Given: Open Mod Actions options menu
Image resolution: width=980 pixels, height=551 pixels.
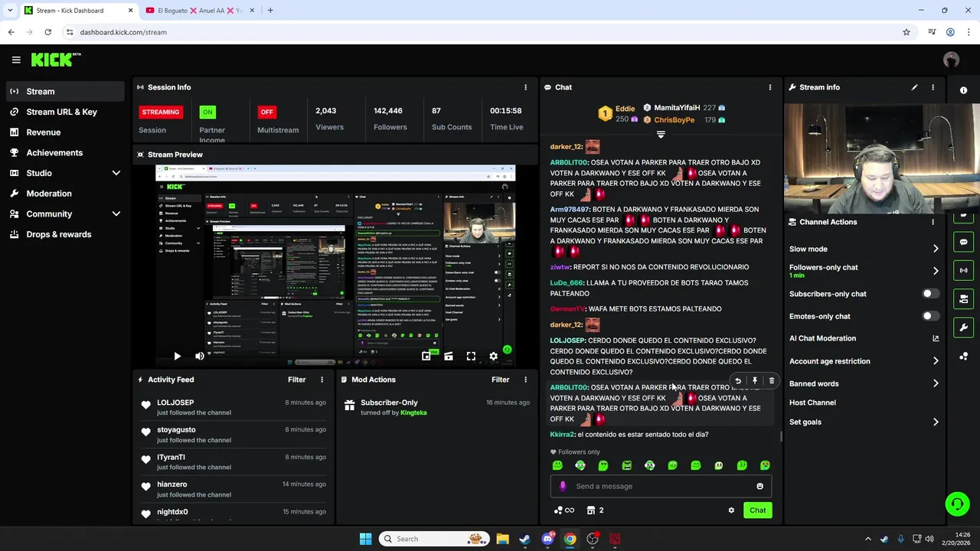Looking at the screenshot, I should [x=525, y=380].
